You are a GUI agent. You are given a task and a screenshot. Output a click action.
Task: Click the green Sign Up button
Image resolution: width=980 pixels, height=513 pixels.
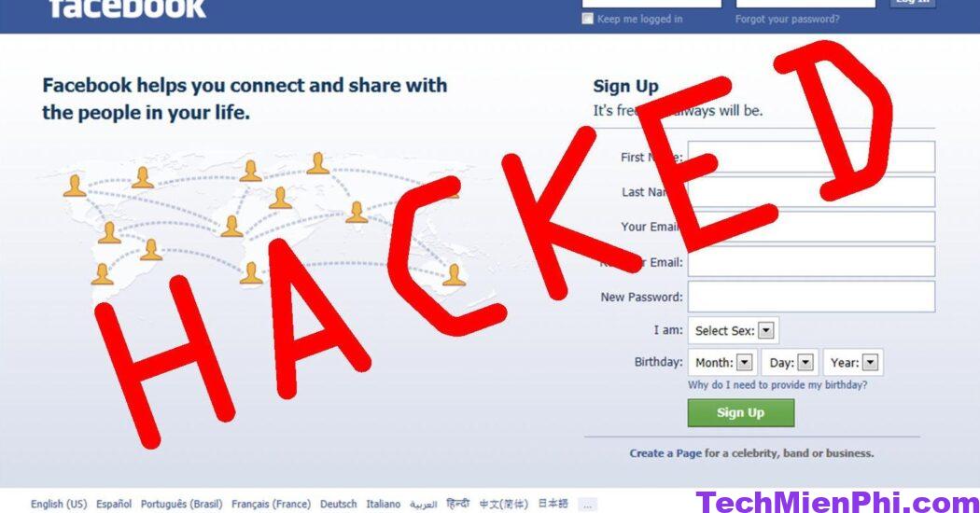point(741,412)
